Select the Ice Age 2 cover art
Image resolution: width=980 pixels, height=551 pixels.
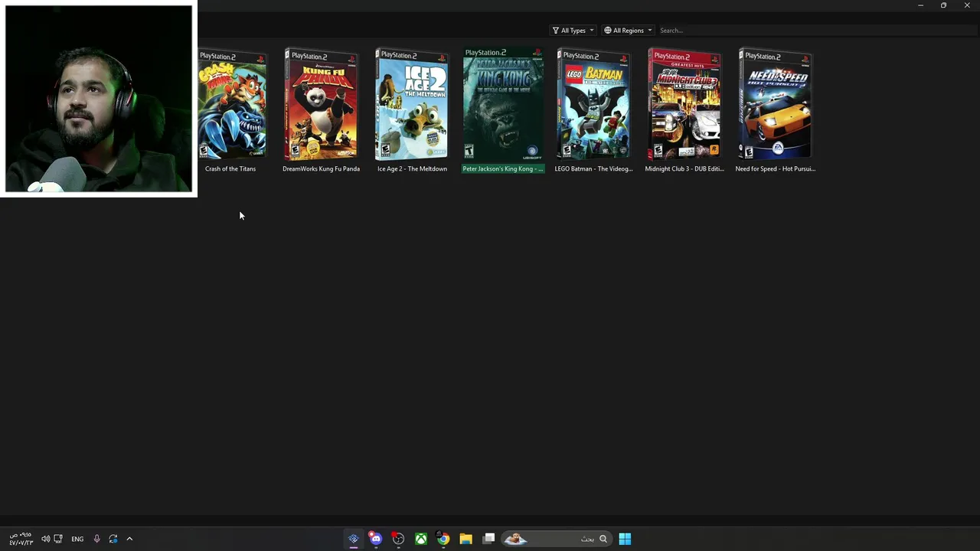(412, 104)
